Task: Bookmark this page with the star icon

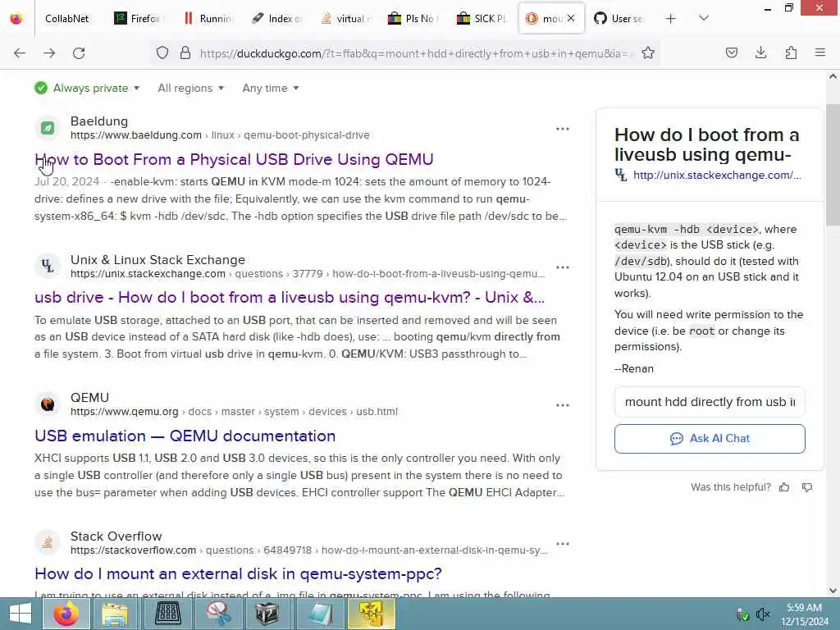Action: (648, 53)
